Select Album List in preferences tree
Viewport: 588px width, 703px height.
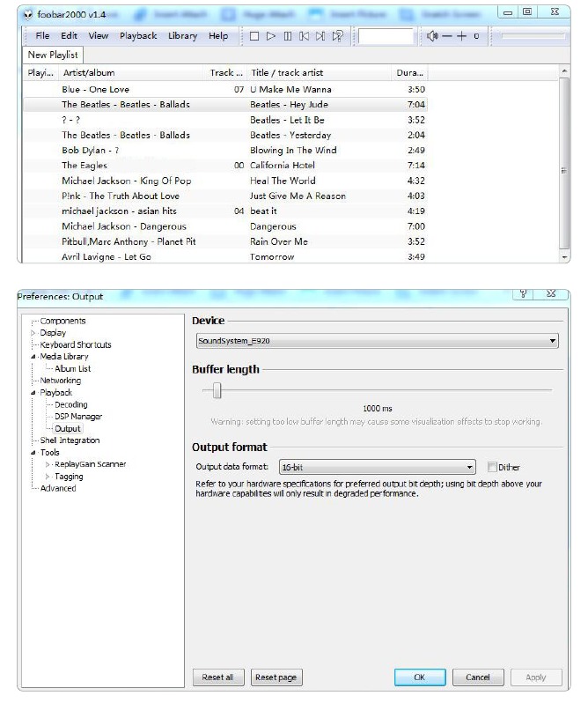[72, 368]
